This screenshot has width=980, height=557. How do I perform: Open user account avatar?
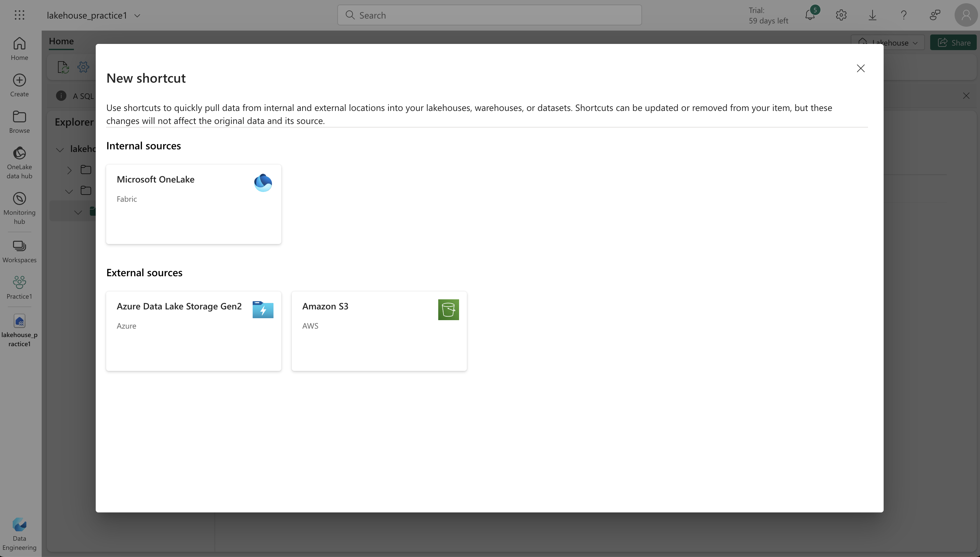[x=966, y=15]
